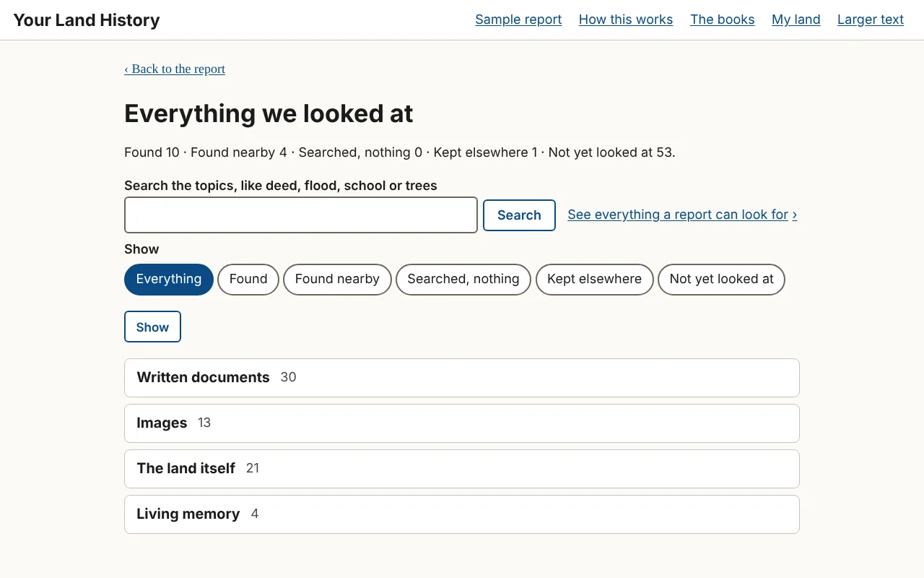Open The books link

(722, 20)
